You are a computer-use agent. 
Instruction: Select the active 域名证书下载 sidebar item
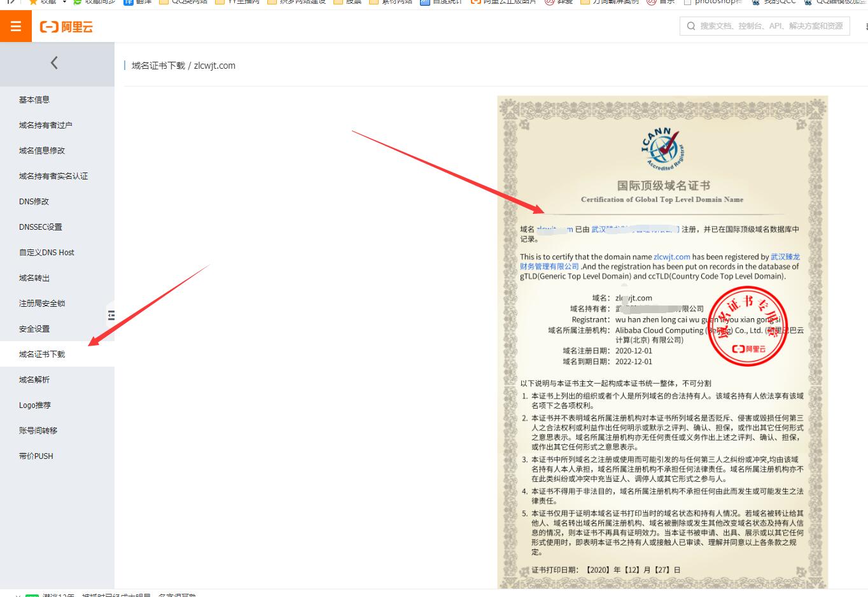57,355
